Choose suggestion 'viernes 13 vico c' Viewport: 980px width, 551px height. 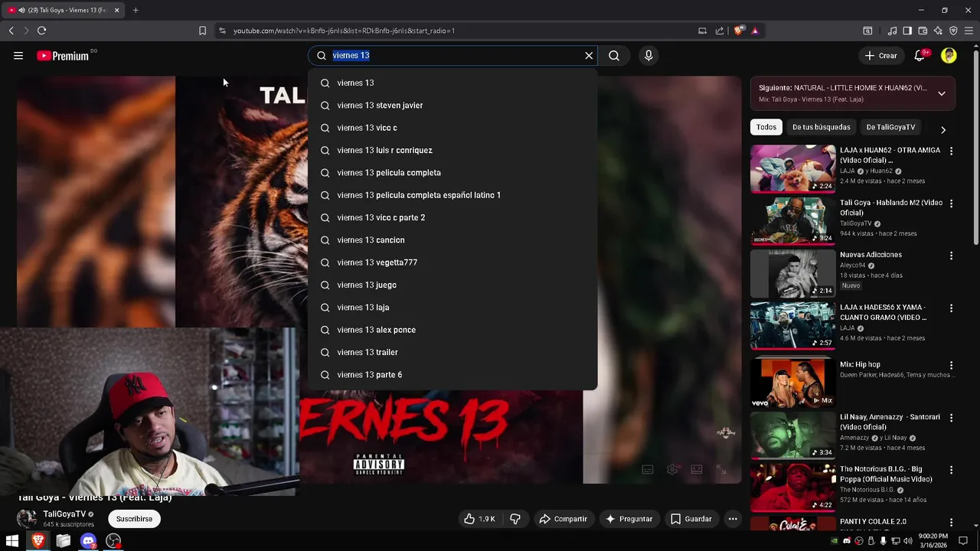452,128
